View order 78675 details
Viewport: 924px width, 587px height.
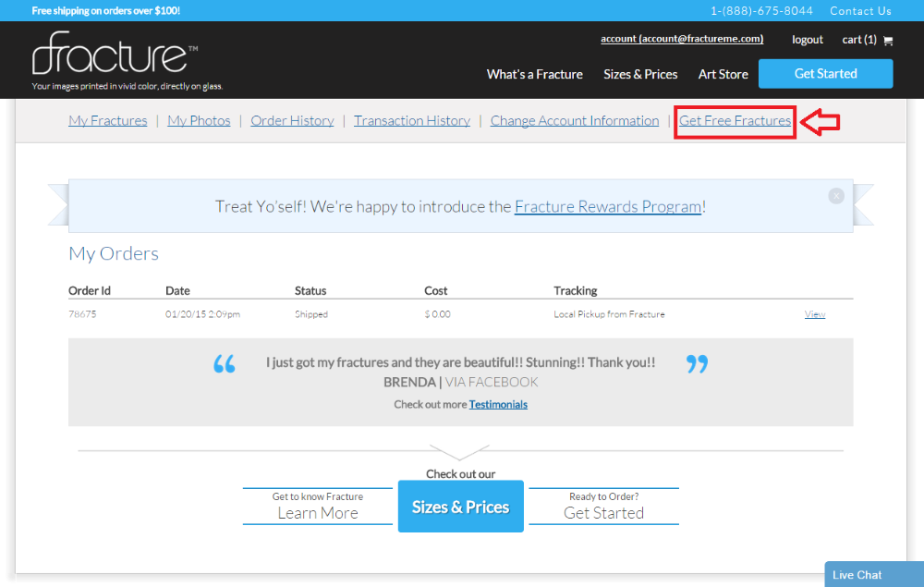point(815,314)
